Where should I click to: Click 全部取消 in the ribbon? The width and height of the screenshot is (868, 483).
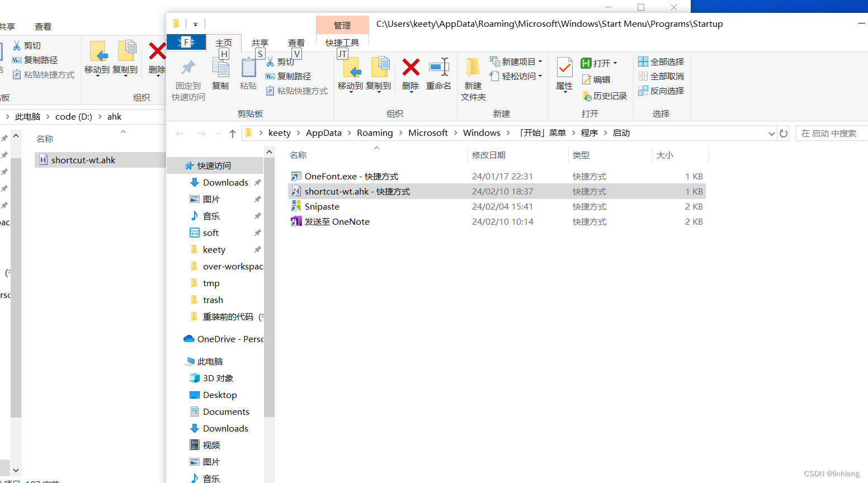tap(661, 76)
